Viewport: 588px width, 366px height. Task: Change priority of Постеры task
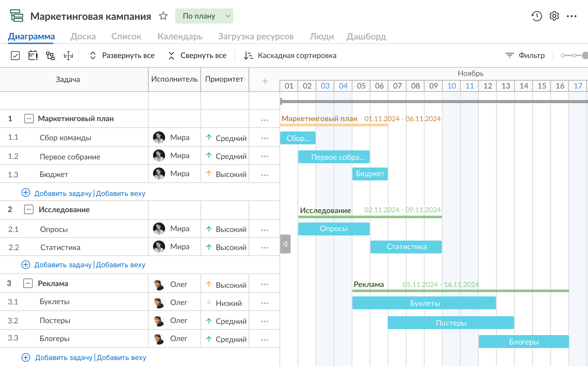[226, 321]
